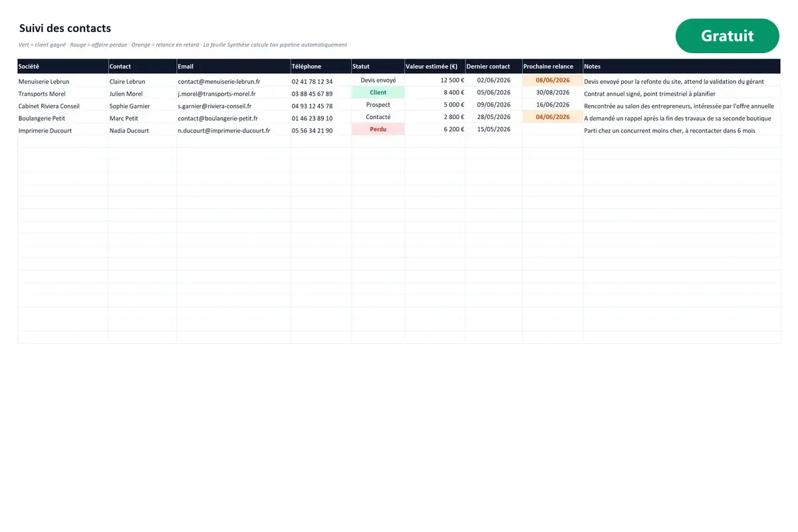Select the Notes column header
Image resolution: width=798 pixels, height=532 pixels.
point(682,66)
